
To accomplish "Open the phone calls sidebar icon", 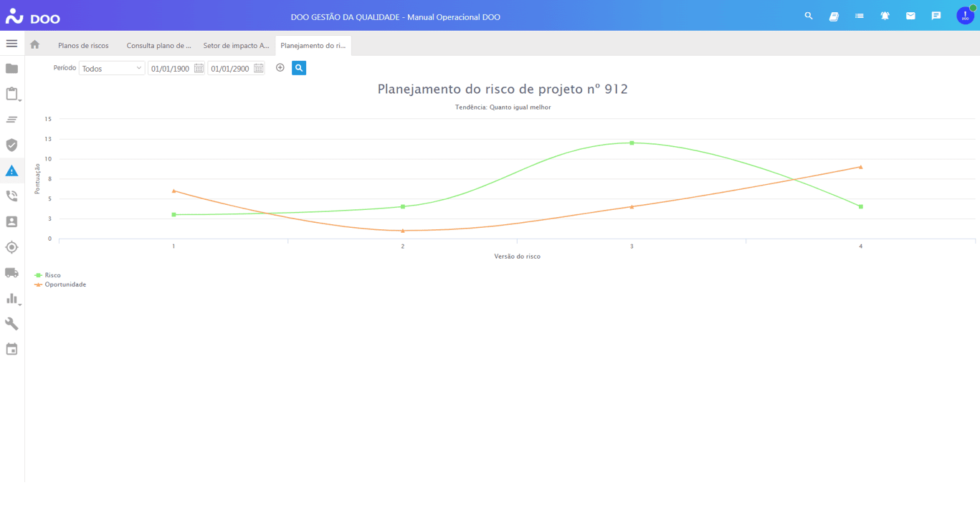I will tap(11, 196).
